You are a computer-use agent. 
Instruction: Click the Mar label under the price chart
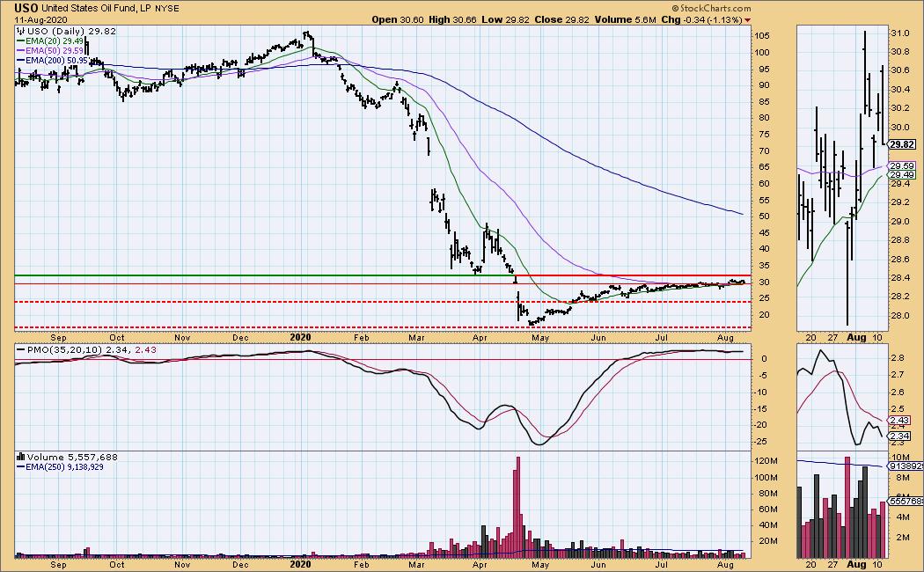416,338
